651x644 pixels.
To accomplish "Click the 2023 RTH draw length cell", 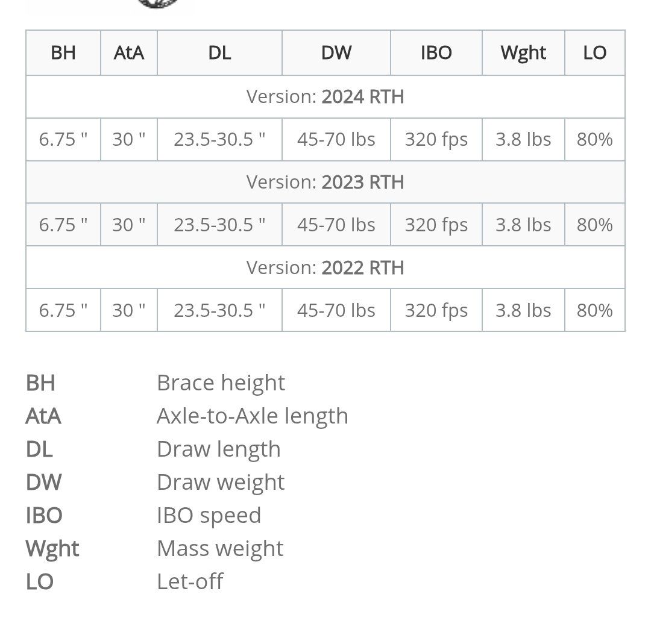I will 219,225.
